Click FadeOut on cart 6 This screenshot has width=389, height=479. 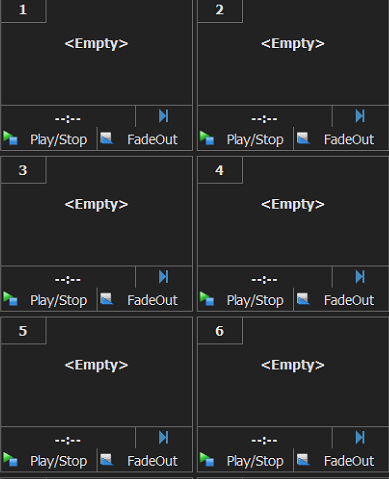(341, 461)
